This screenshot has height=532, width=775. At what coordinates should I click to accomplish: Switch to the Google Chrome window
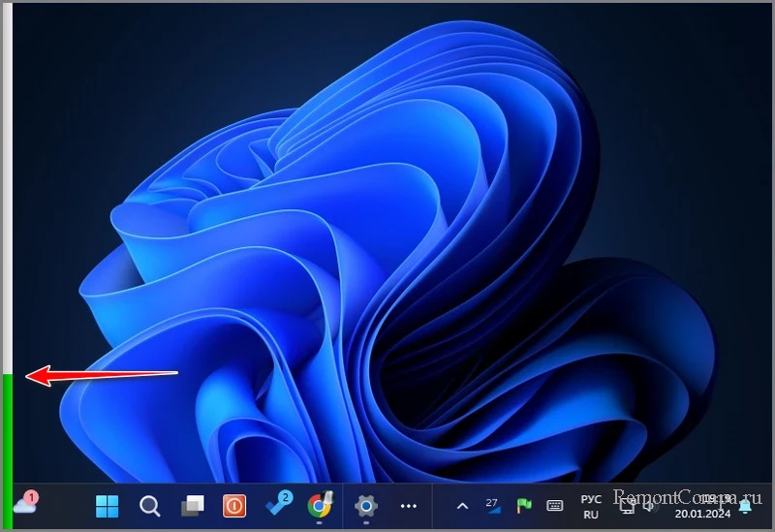coord(321,505)
